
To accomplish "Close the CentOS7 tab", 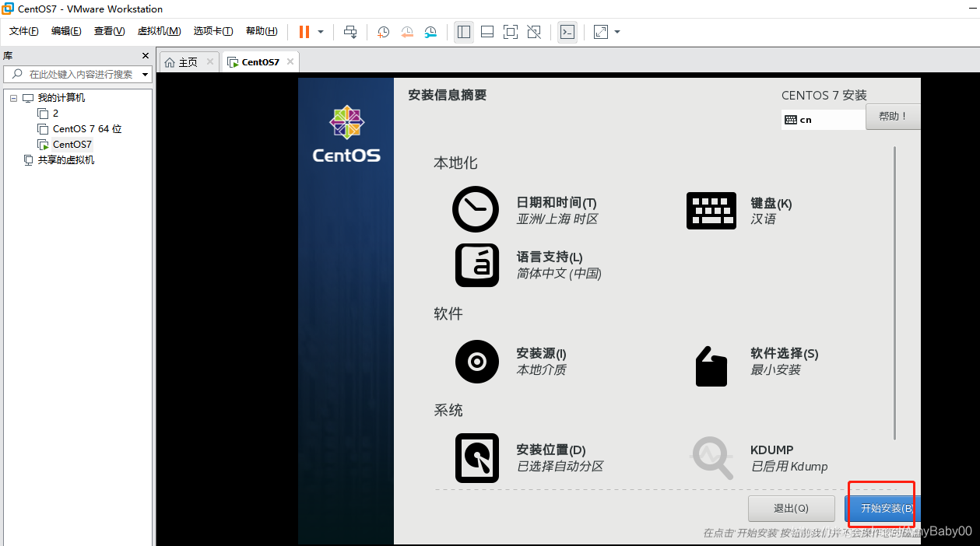I will [x=290, y=61].
